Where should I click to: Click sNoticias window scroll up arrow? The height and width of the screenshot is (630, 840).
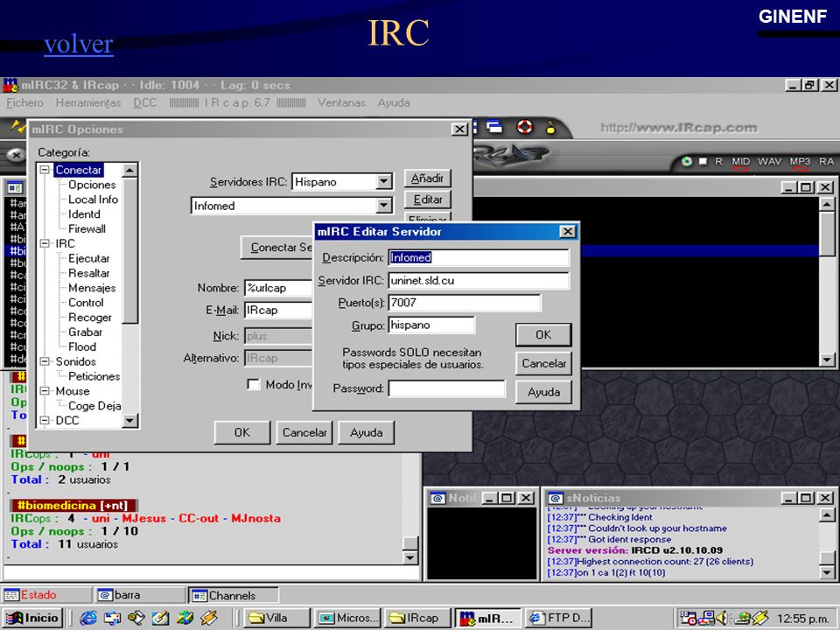(x=827, y=515)
